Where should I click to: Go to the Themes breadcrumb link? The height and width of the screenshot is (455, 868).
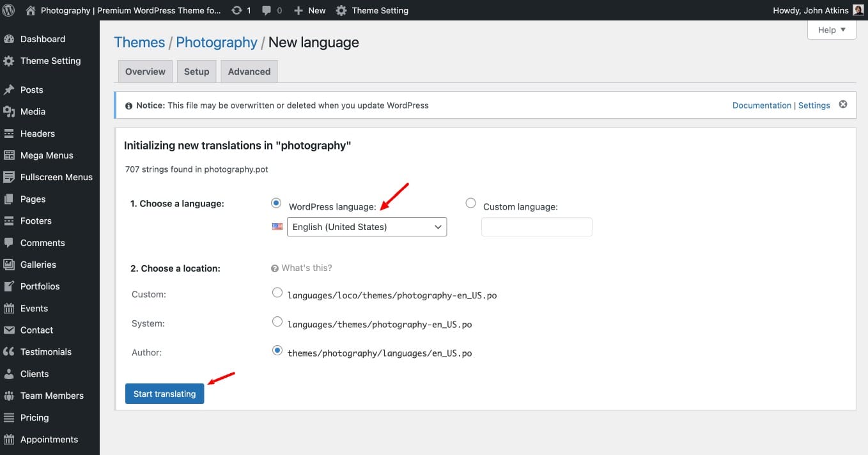(139, 43)
